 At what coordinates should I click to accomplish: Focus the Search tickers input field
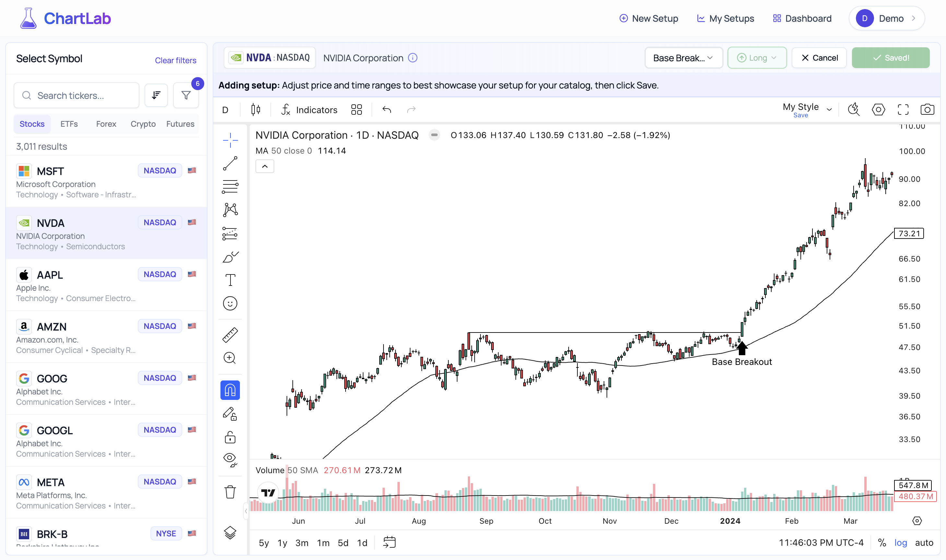pos(77,96)
